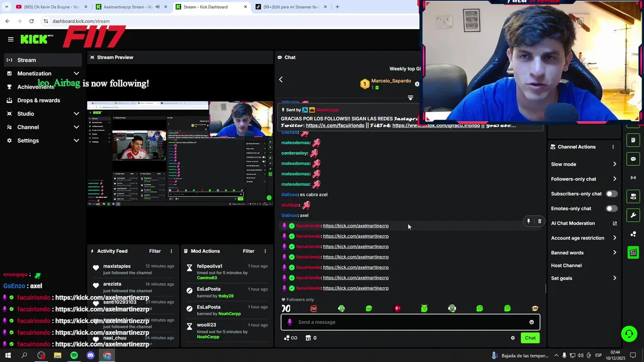Open Account age restriction options

[584, 238]
